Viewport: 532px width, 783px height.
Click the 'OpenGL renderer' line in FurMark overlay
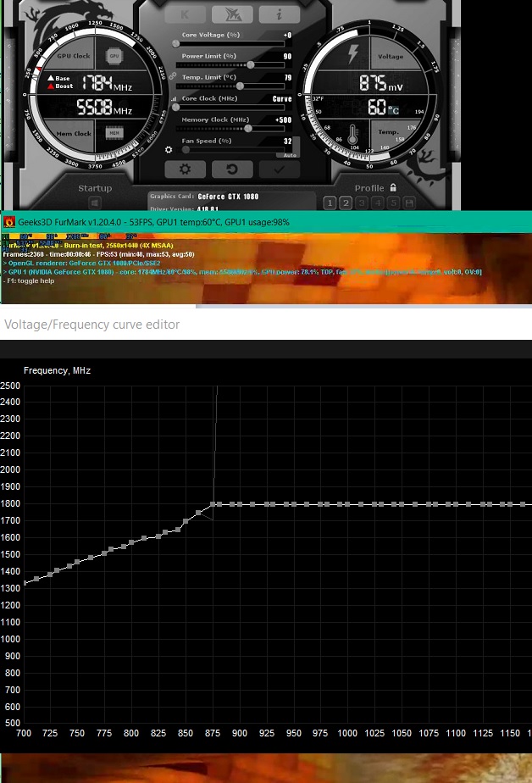pos(82,263)
